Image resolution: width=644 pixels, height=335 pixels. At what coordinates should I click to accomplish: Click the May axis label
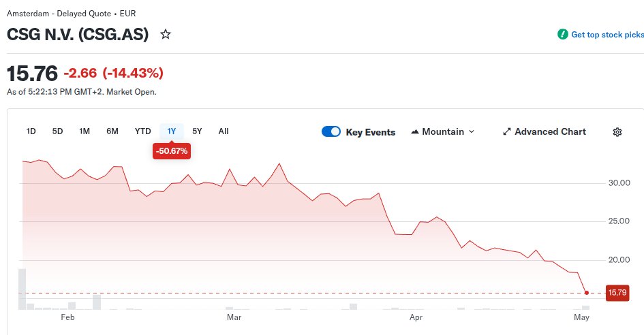tap(581, 317)
